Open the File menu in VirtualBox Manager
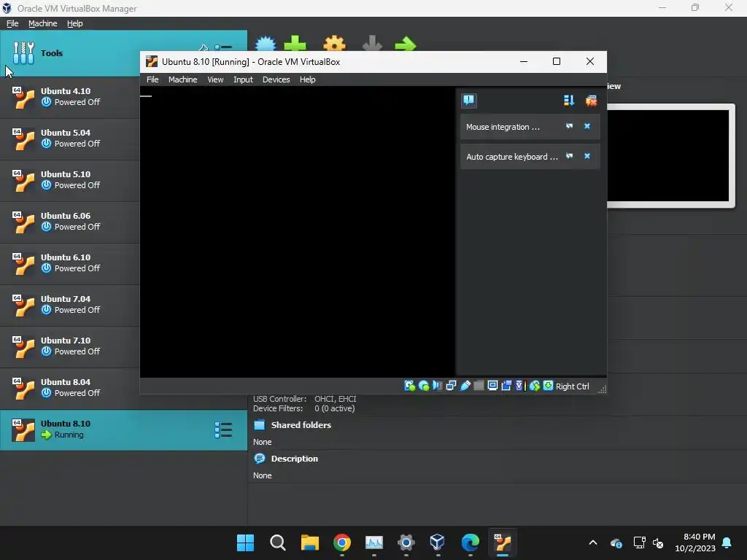Viewport: 747px width, 560px height. pyautogui.click(x=12, y=23)
